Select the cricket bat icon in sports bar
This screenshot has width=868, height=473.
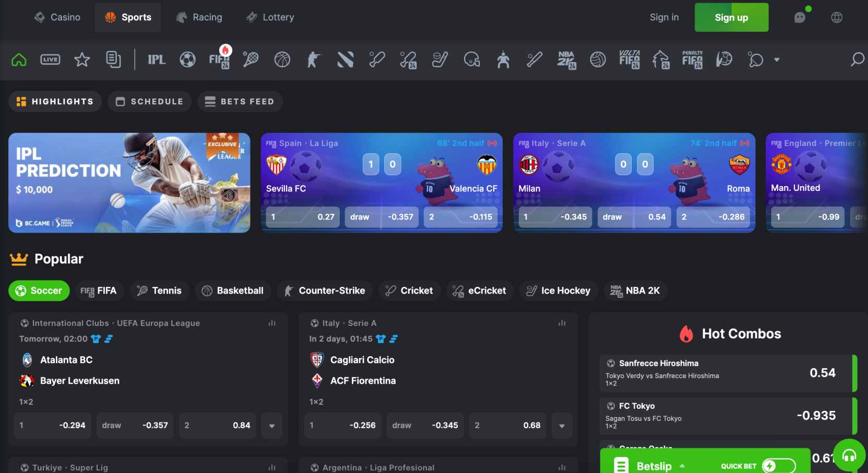pos(377,59)
